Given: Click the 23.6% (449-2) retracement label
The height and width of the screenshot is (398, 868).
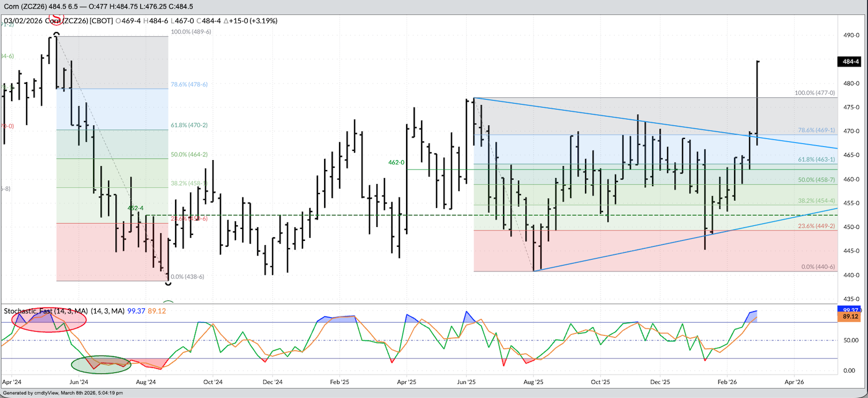Looking at the screenshot, I should coord(816,226).
